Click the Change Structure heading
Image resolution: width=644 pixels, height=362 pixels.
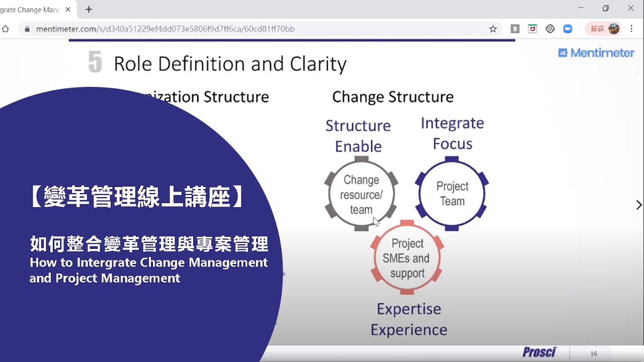[x=393, y=97]
